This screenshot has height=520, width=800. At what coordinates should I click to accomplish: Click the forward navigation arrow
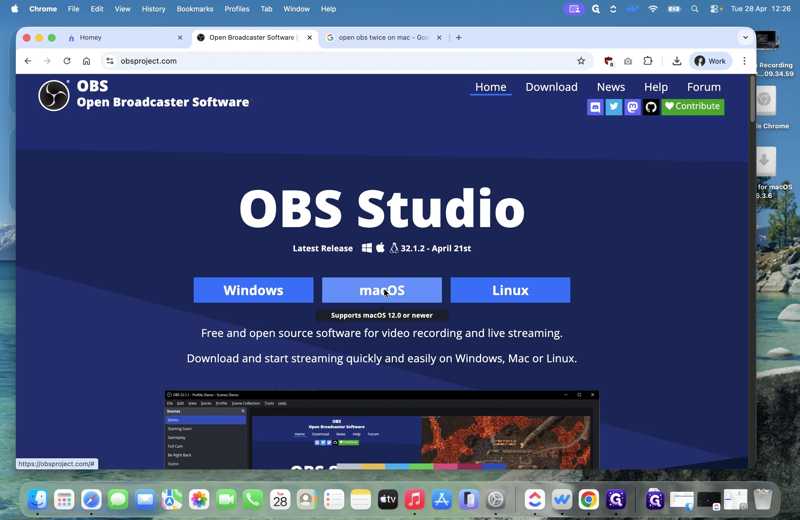pos(47,61)
